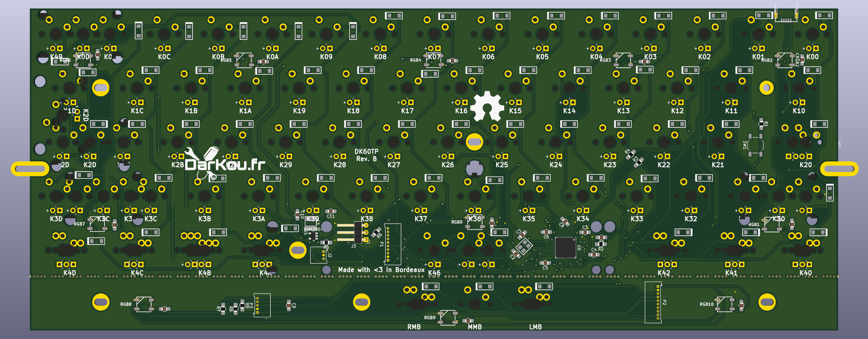The width and height of the screenshot is (868, 339).
Task: Click the K19 key label
Action: click(x=299, y=111)
